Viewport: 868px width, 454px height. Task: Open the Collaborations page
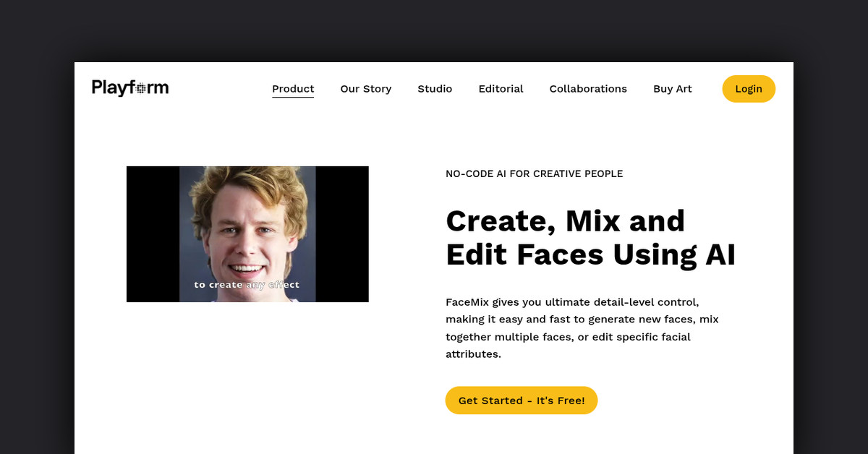[x=588, y=88]
